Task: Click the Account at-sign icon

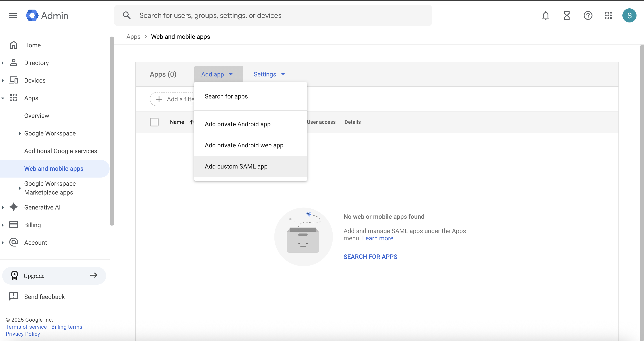Action: [13, 242]
